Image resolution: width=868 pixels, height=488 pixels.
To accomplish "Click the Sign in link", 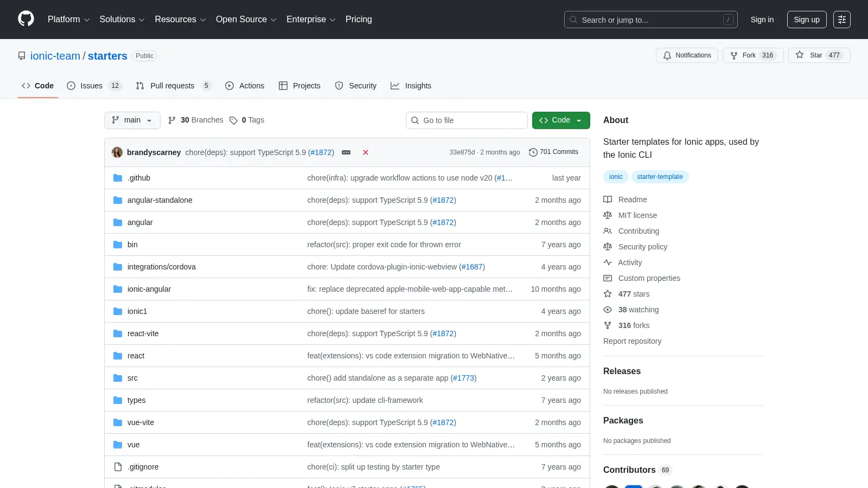I will tap(762, 20).
